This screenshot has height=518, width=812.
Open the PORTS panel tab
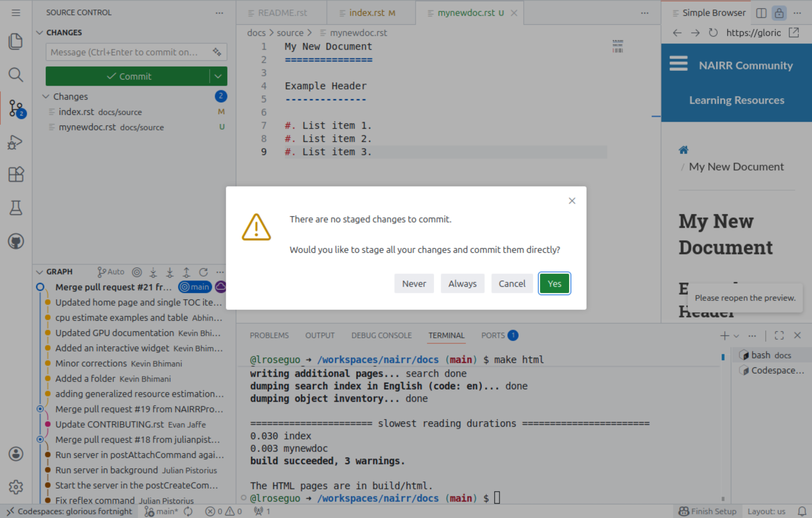(x=499, y=335)
